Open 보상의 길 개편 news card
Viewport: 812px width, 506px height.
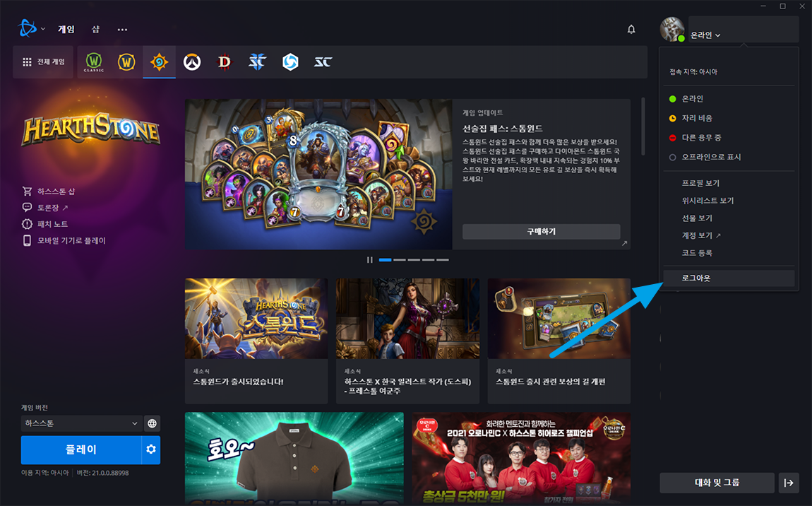click(559, 341)
